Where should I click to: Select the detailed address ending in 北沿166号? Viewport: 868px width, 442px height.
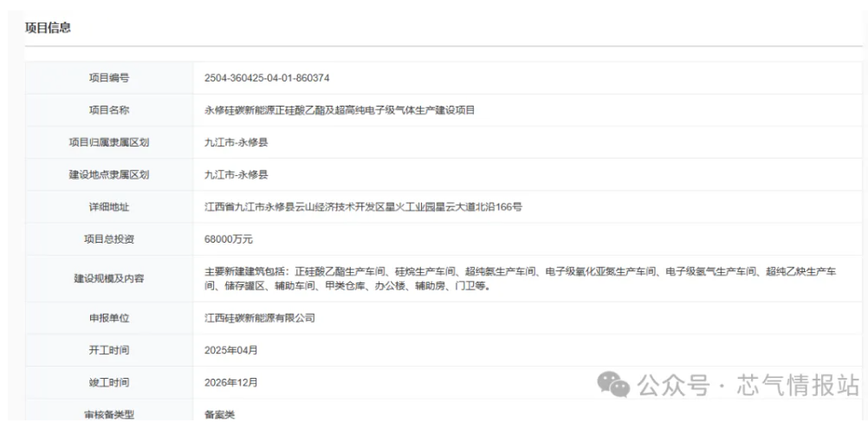click(x=363, y=206)
